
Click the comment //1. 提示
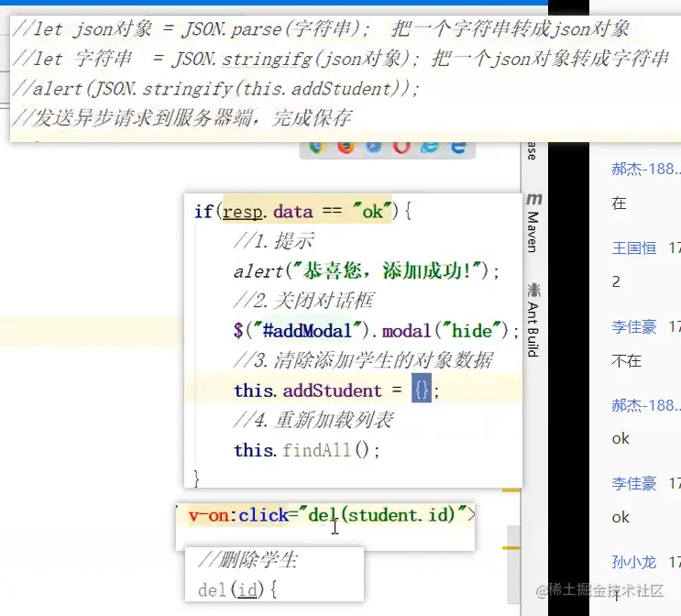point(274,241)
